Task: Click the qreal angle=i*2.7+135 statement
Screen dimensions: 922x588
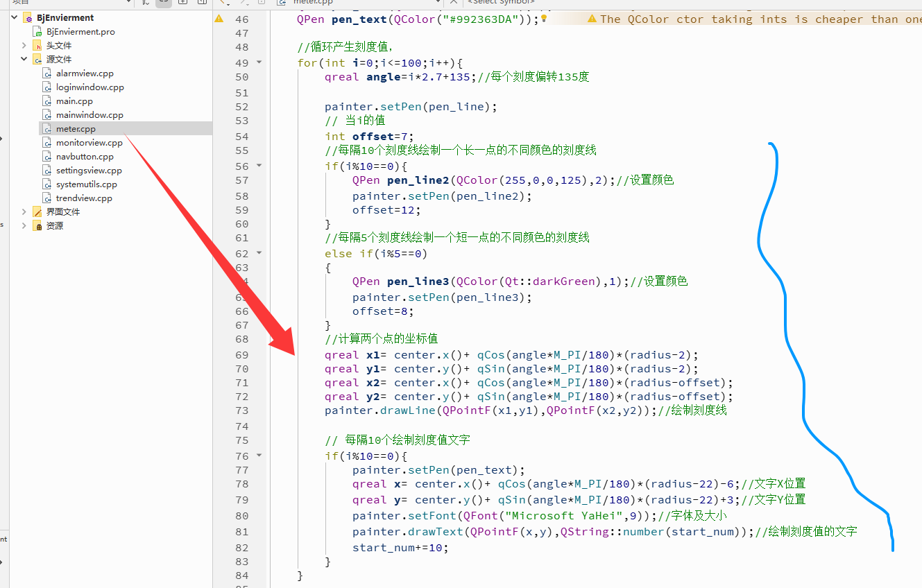Action: pyautogui.click(x=400, y=77)
